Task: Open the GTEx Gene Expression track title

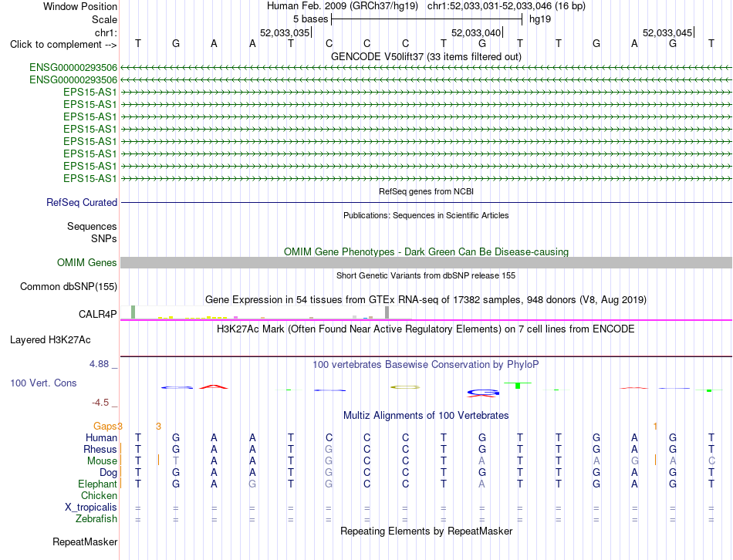Action: [426, 299]
